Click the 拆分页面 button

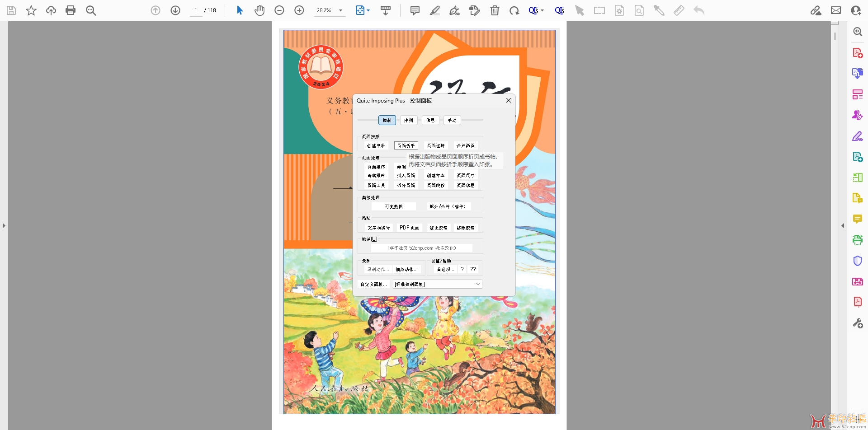tap(406, 186)
